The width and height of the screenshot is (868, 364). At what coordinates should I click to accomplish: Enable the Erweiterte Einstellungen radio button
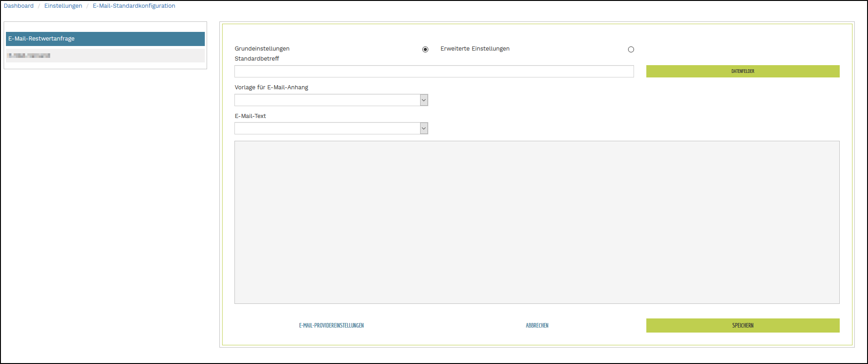631,49
